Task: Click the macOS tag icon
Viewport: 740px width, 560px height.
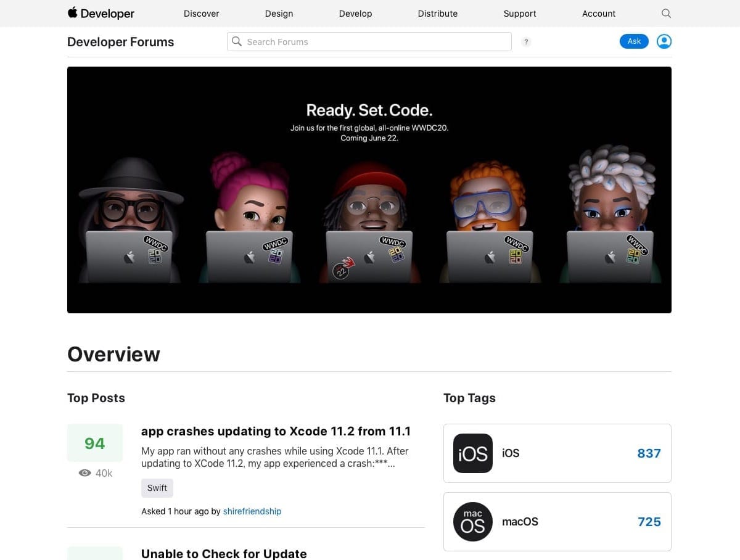Action: pyautogui.click(x=473, y=522)
